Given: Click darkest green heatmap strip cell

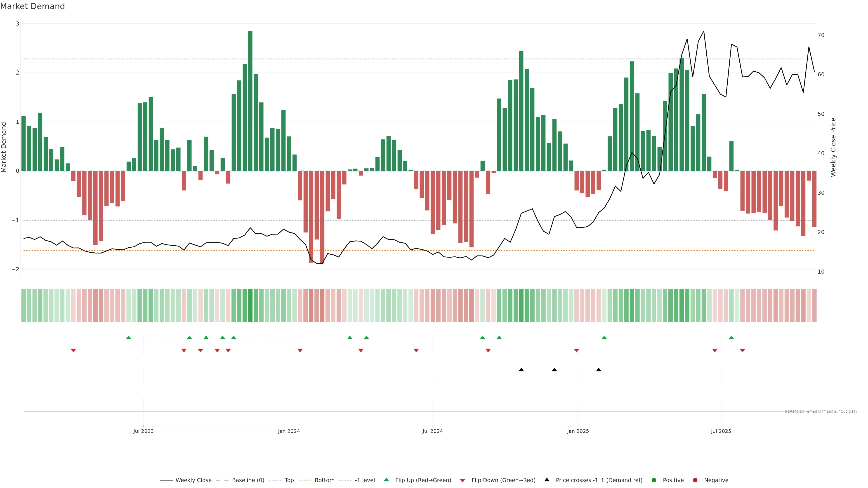Looking at the screenshot, I should [250, 305].
